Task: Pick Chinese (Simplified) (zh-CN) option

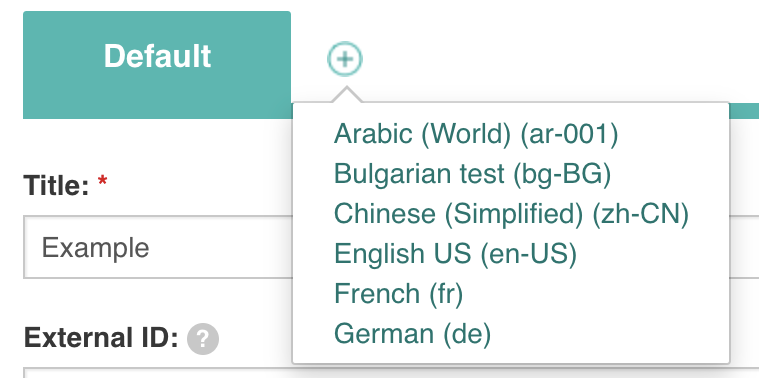Action: (511, 213)
